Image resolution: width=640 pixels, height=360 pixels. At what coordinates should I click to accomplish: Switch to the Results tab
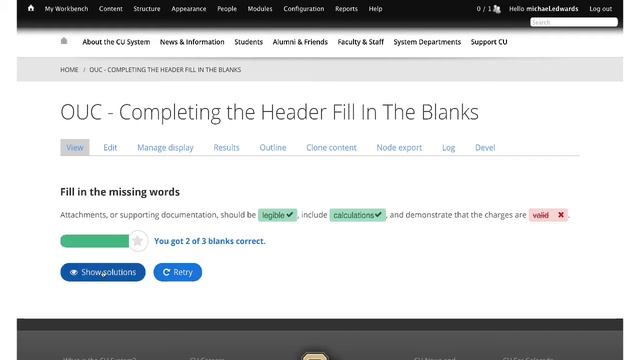coord(226,147)
